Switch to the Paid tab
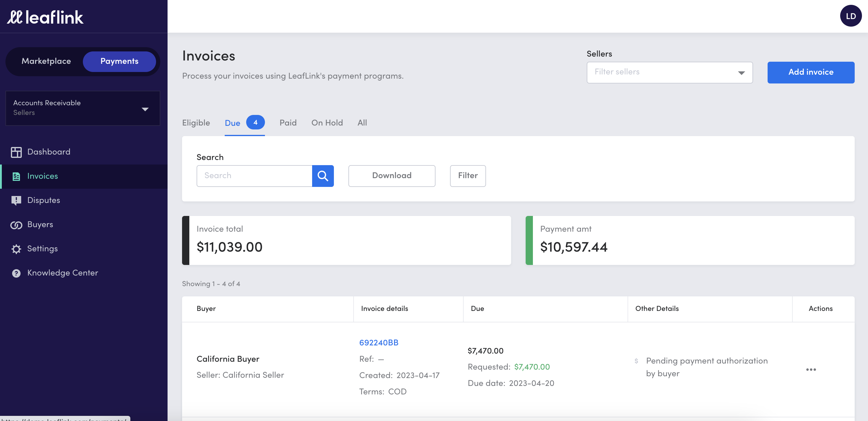868x421 pixels. pyautogui.click(x=288, y=123)
